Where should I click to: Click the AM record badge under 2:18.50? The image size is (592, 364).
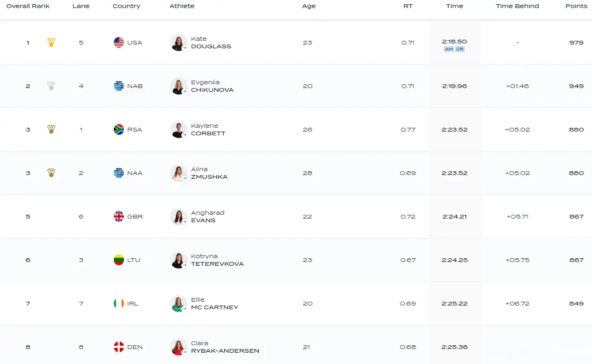click(x=449, y=49)
